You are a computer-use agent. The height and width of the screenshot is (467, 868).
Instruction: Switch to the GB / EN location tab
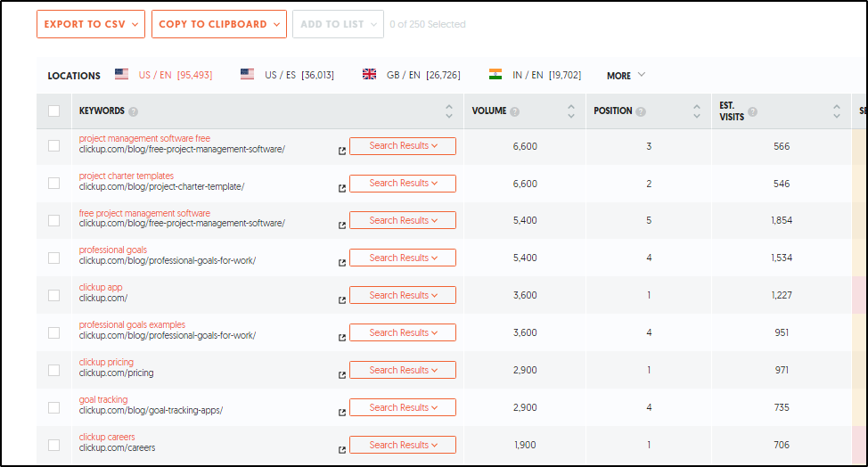[412, 76]
